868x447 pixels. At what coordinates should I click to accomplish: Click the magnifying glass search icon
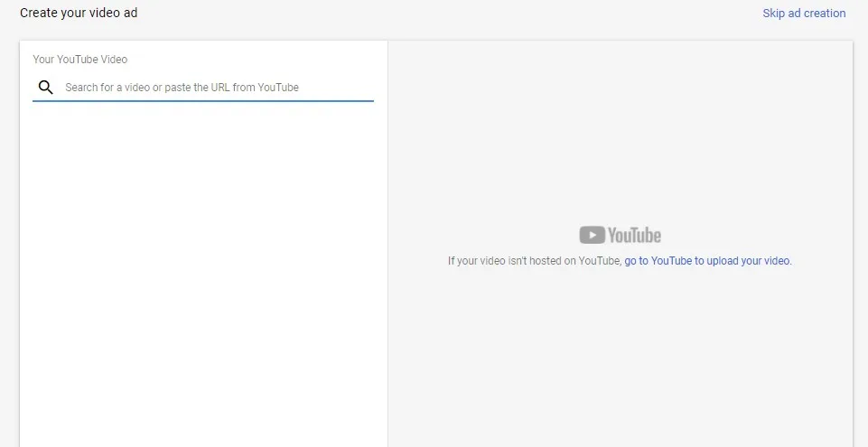(45, 88)
